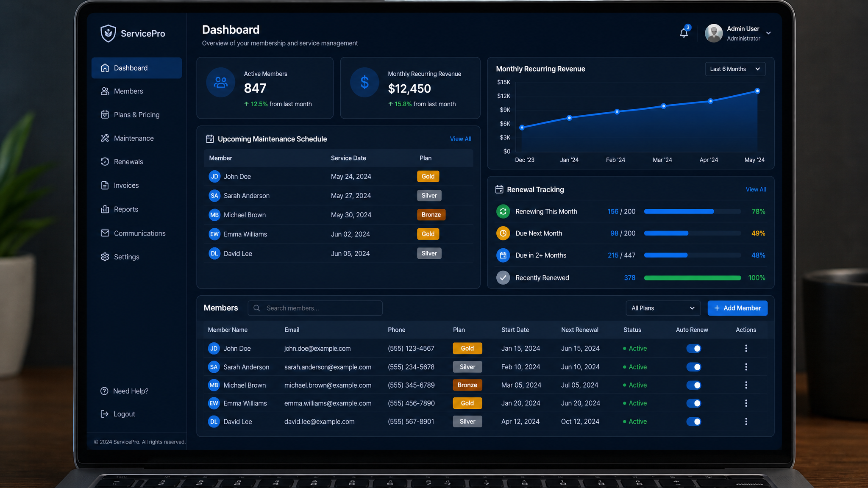Click the Active Members people icon

[x=220, y=82]
